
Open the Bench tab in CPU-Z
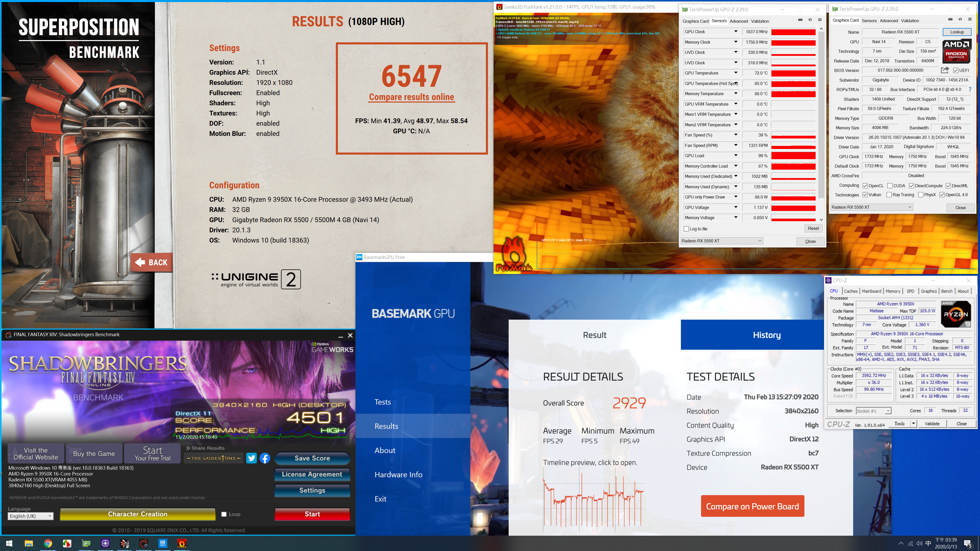tap(947, 291)
